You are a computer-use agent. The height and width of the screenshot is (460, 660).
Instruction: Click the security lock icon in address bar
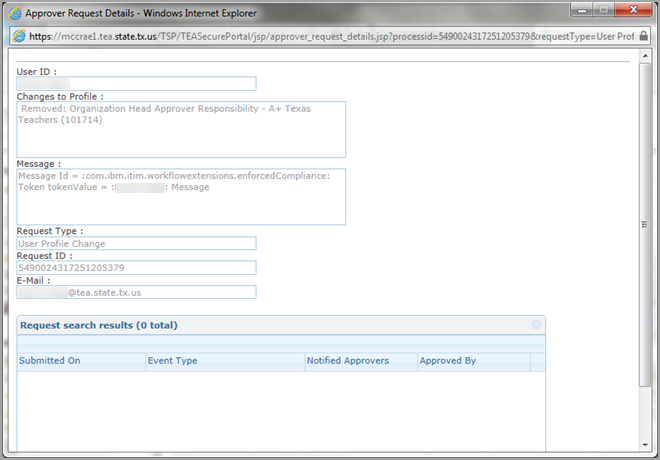click(x=644, y=36)
